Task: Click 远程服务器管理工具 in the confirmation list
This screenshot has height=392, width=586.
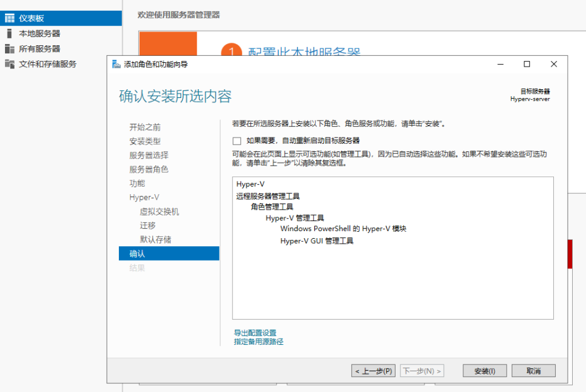Action: point(268,196)
